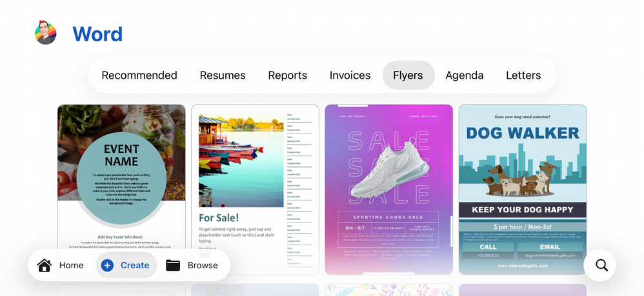
Task: Choose the Event Name flyer template
Action: tap(121, 189)
